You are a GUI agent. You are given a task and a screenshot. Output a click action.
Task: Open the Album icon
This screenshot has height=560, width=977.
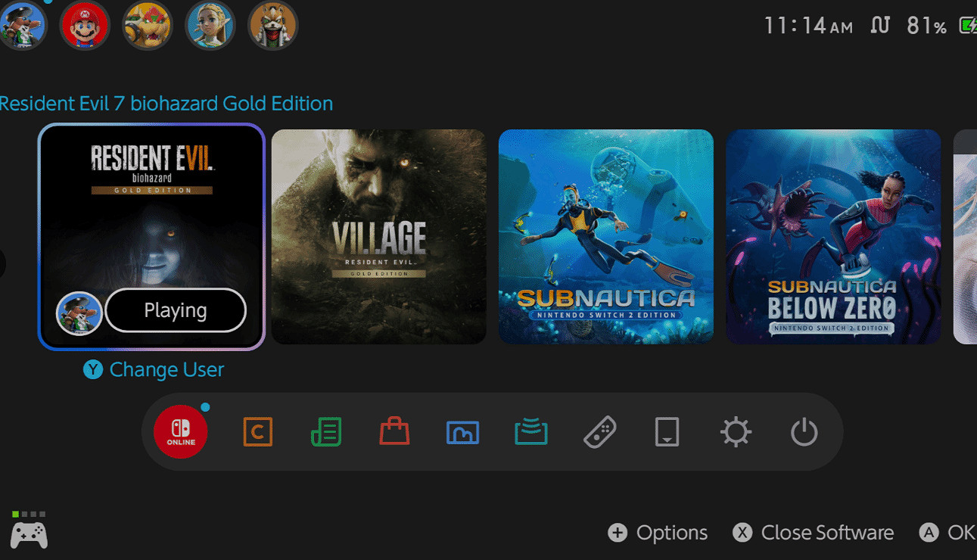tap(462, 432)
